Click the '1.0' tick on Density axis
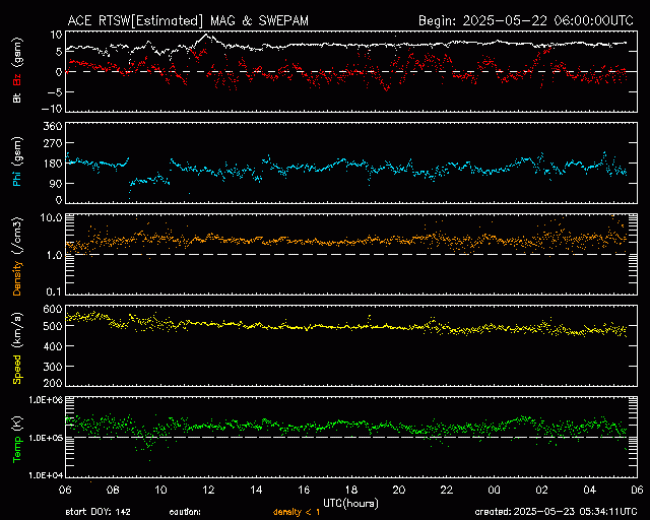 point(54,255)
